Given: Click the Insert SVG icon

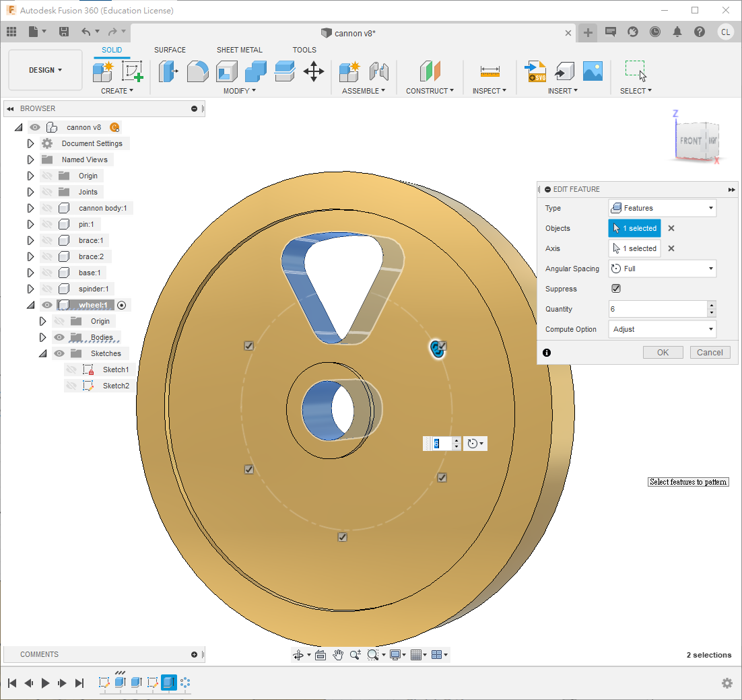Looking at the screenshot, I should pyautogui.click(x=535, y=71).
